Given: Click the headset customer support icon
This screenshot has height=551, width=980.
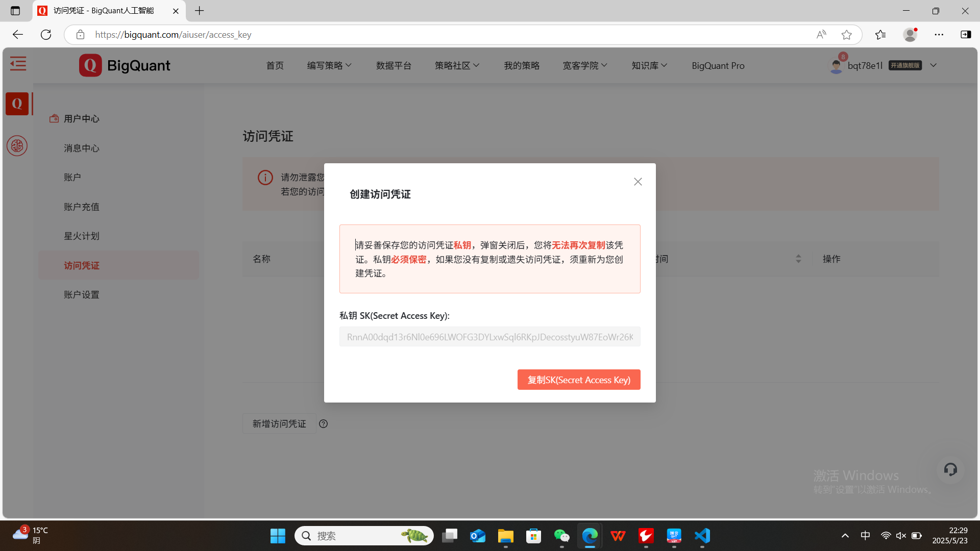Looking at the screenshot, I should coord(950,469).
